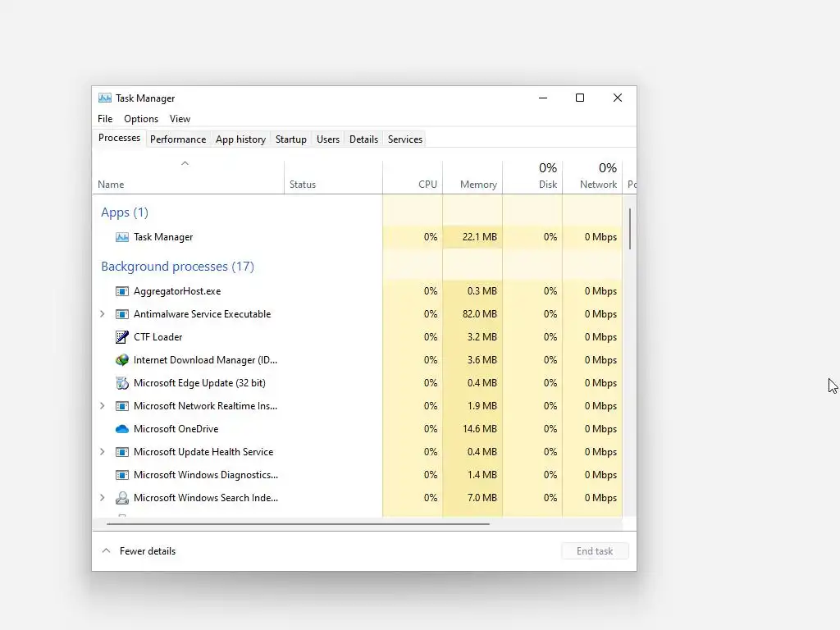This screenshot has width=840, height=630.
Task: Click the Microsoft Windows Search Indexer icon
Action: click(x=122, y=498)
